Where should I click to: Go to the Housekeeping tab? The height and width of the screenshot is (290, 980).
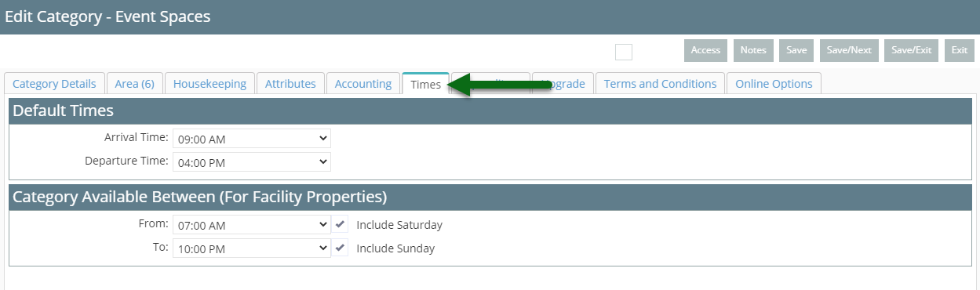click(209, 83)
